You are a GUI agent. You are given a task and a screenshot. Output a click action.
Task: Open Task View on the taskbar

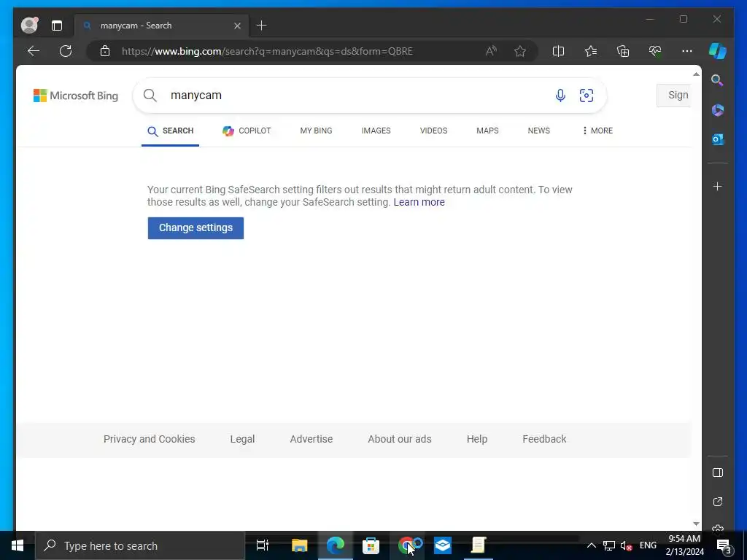263,545
